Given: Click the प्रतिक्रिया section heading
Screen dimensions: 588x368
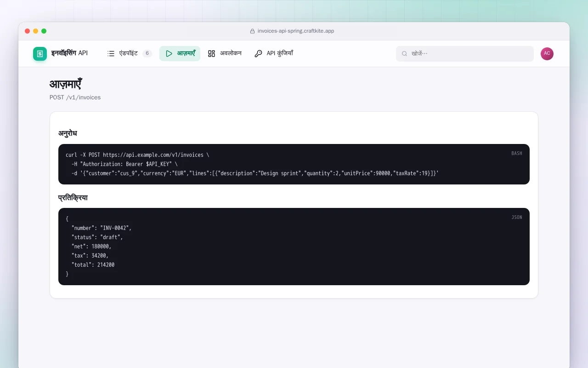Looking at the screenshot, I should pos(73,198).
